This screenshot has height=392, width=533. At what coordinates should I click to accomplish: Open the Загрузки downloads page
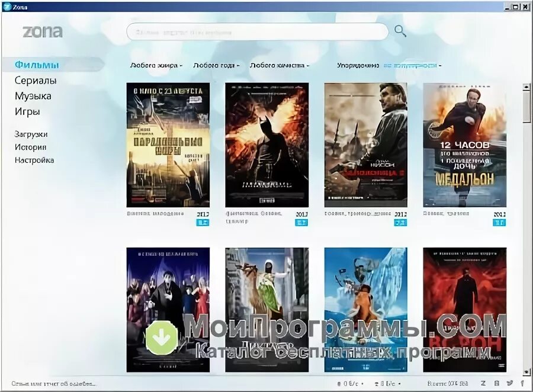pos(31,134)
